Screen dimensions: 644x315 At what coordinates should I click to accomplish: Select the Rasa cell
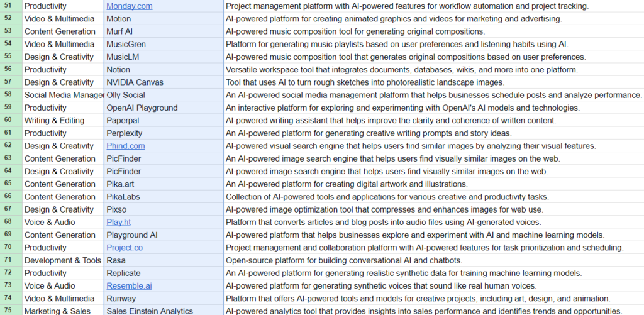point(164,261)
